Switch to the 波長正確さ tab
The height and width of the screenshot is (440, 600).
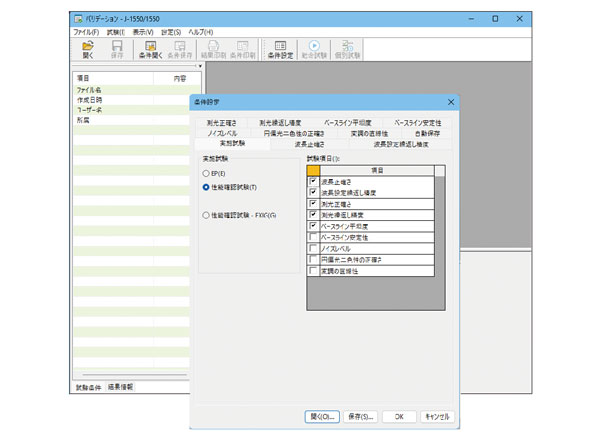coord(309,144)
